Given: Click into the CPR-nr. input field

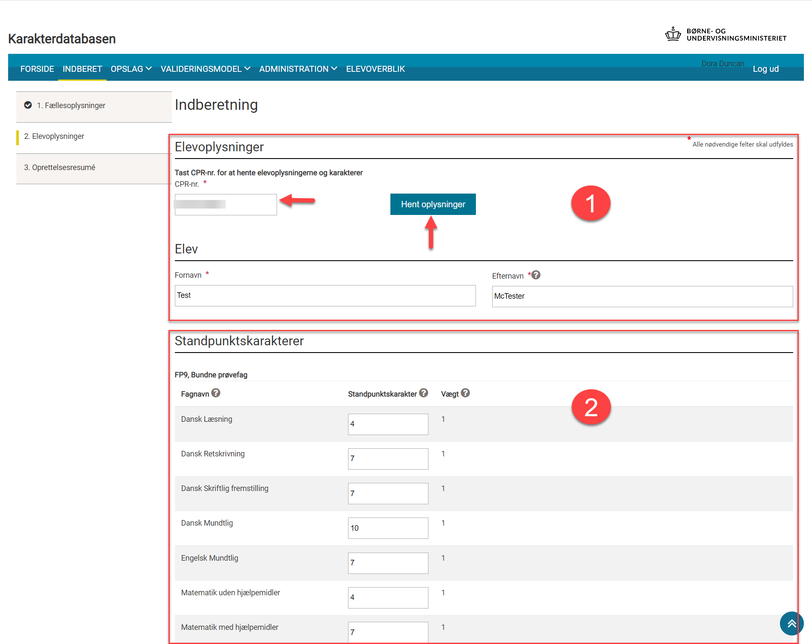Looking at the screenshot, I should tap(226, 205).
